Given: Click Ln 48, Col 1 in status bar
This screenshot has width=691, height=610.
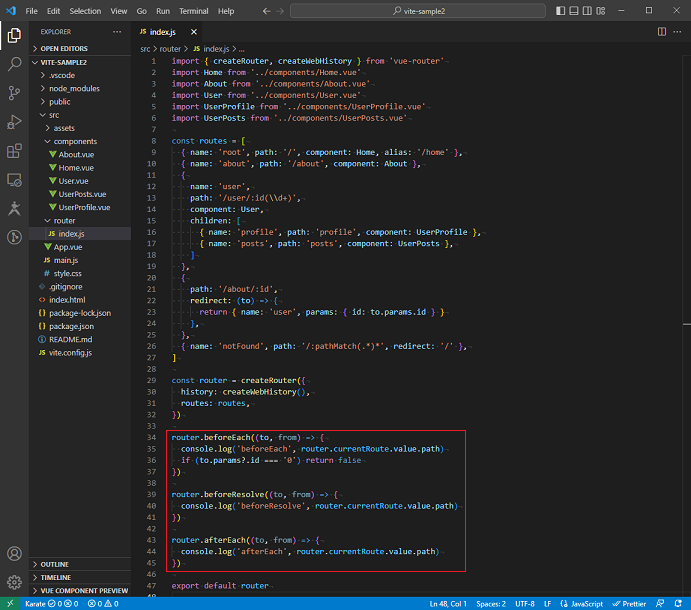Looking at the screenshot, I should coord(448,603).
